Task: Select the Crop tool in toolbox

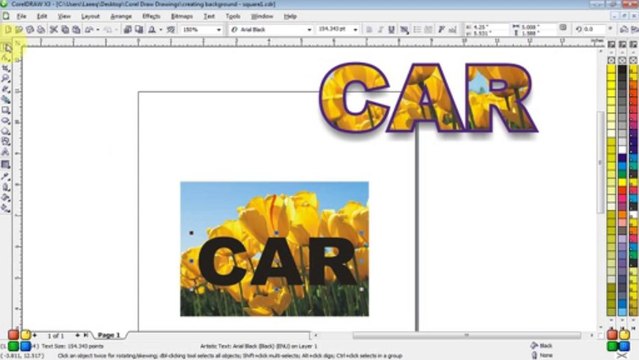Action: point(6,68)
